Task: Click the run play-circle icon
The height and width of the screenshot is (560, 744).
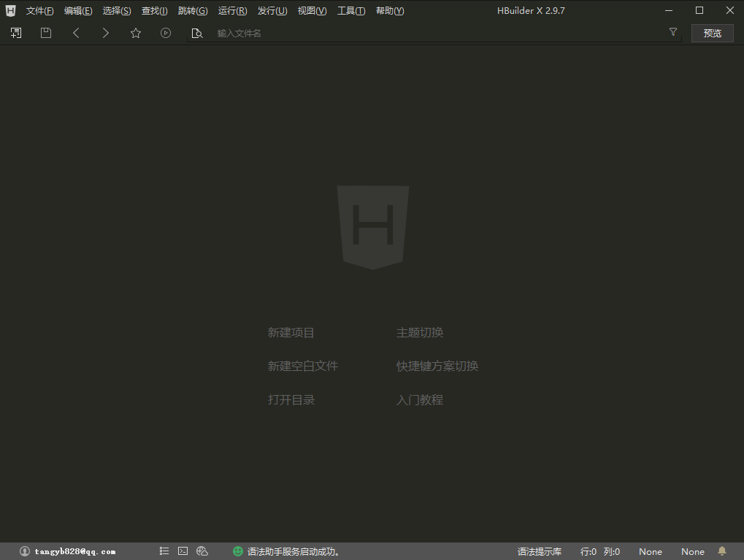Action: pyautogui.click(x=166, y=33)
